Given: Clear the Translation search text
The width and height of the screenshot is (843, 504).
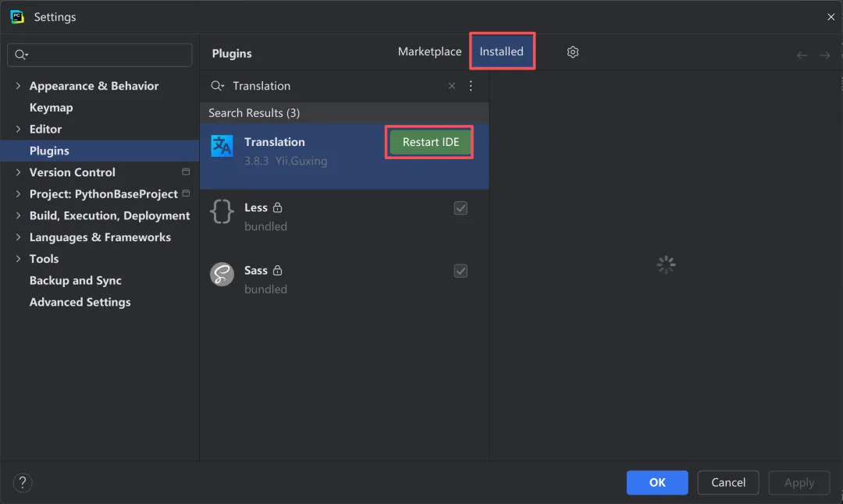Looking at the screenshot, I should (x=452, y=86).
